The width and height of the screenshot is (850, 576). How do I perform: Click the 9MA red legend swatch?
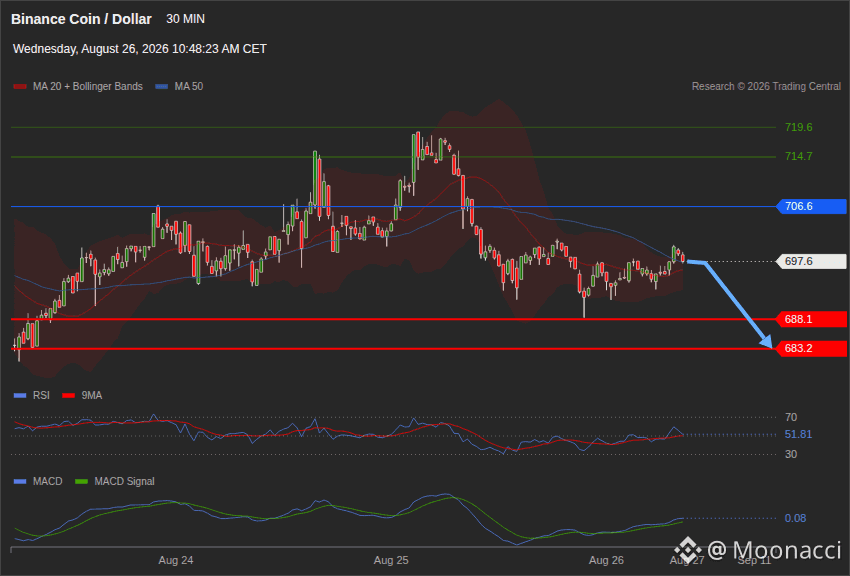(68, 396)
